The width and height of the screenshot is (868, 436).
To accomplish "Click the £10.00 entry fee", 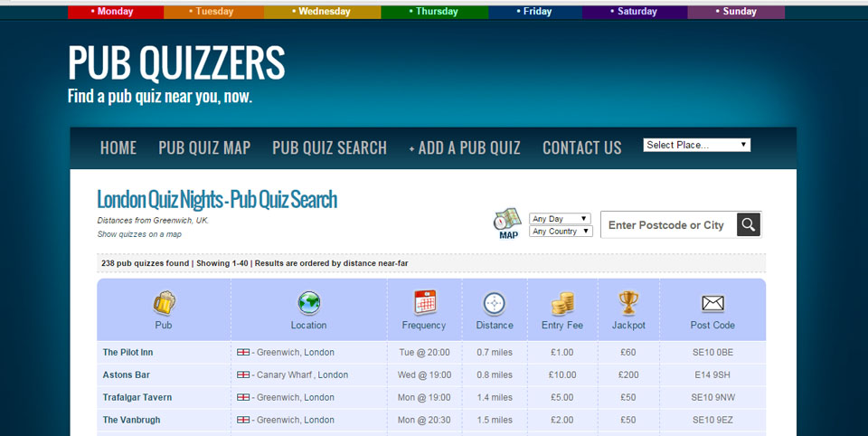I will [x=562, y=375].
